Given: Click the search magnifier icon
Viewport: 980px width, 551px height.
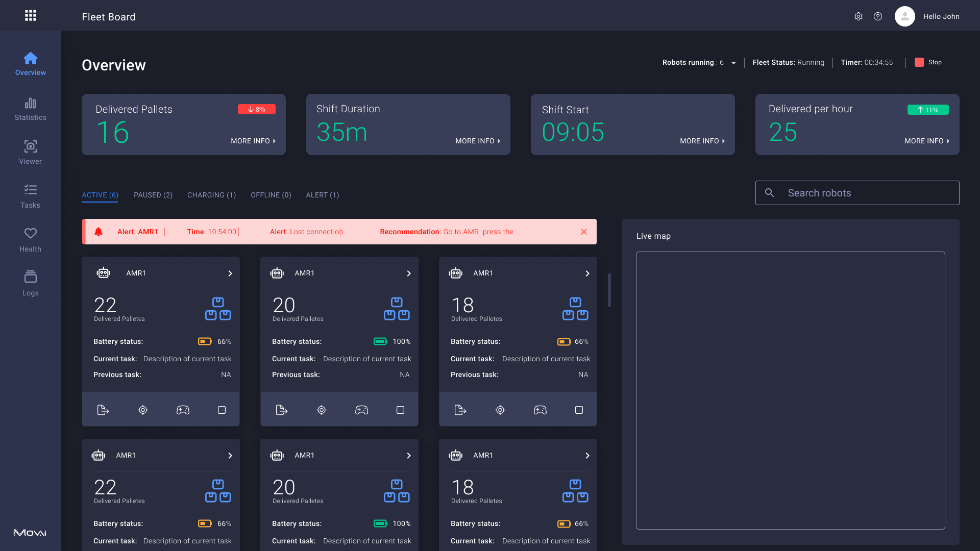Looking at the screenshot, I should coord(770,193).
